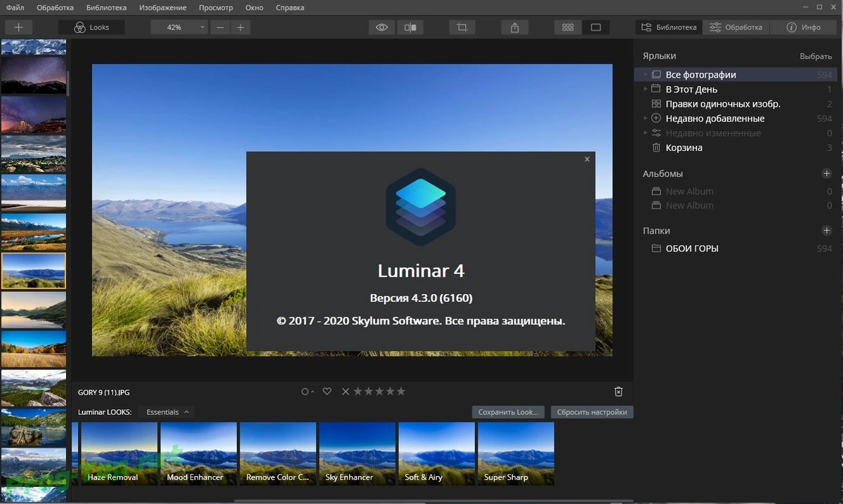Open the Изображение menu
This screenshot has width=843, height=504.
tap(163, 8)
